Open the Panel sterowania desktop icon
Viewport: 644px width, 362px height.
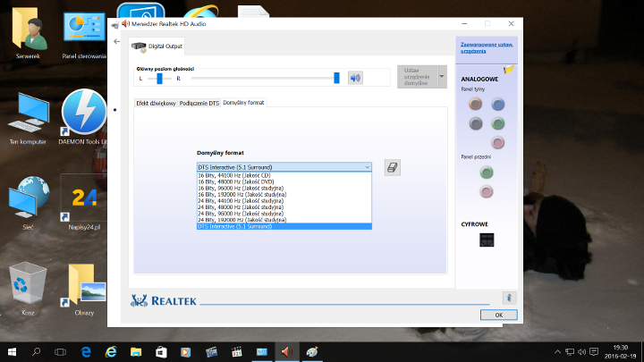point(84,34)
